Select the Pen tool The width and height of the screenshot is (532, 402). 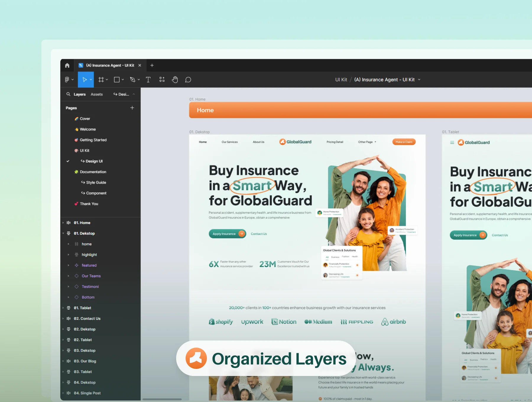click(x=133, y=80)
